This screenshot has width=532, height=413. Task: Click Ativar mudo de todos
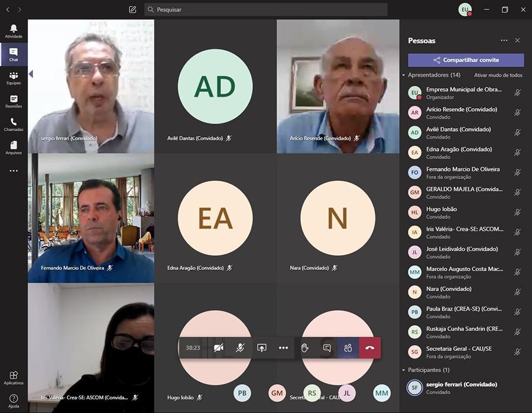click(498, 76)
